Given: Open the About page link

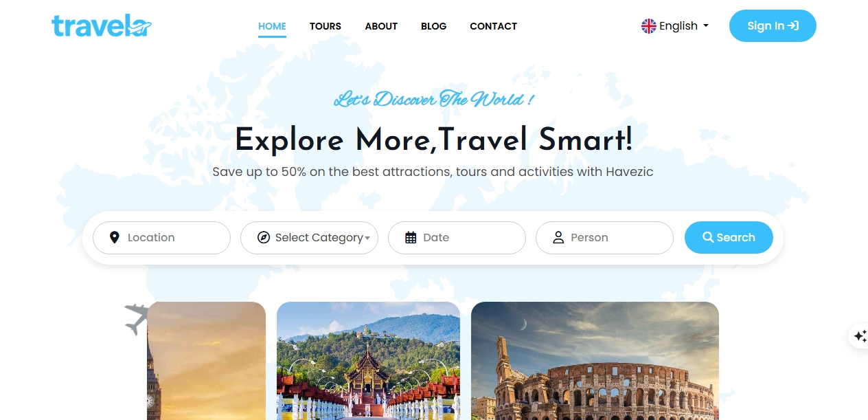Looking at the screenshot, I should coord(381,26).
